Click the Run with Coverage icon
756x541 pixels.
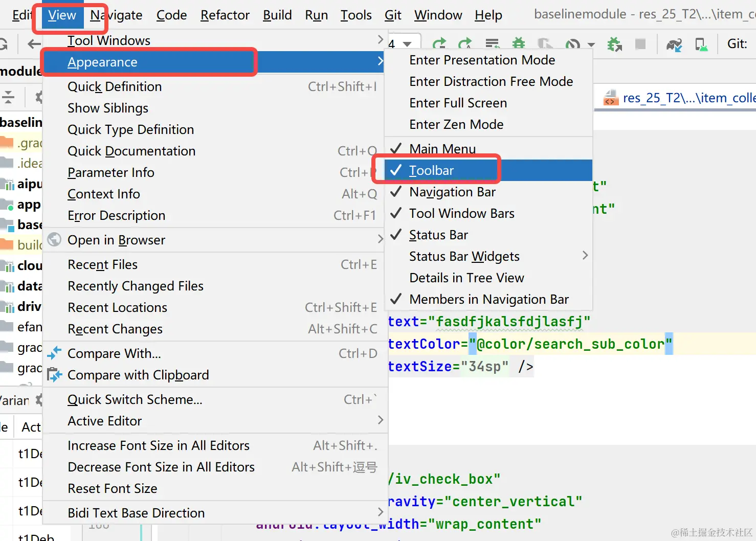545,44
